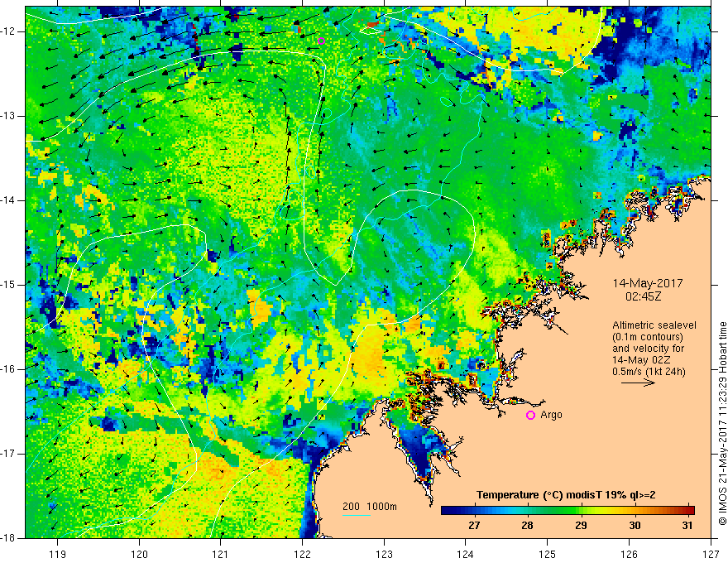
Task: Click the cyan 200 1000m depth contour legend line
Action: point(357,516)
